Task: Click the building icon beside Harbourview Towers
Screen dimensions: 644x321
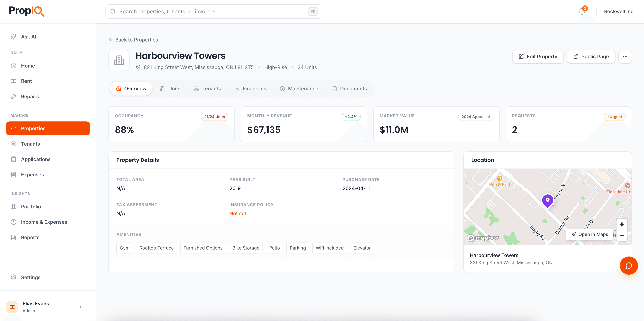Action: (119, 60)
